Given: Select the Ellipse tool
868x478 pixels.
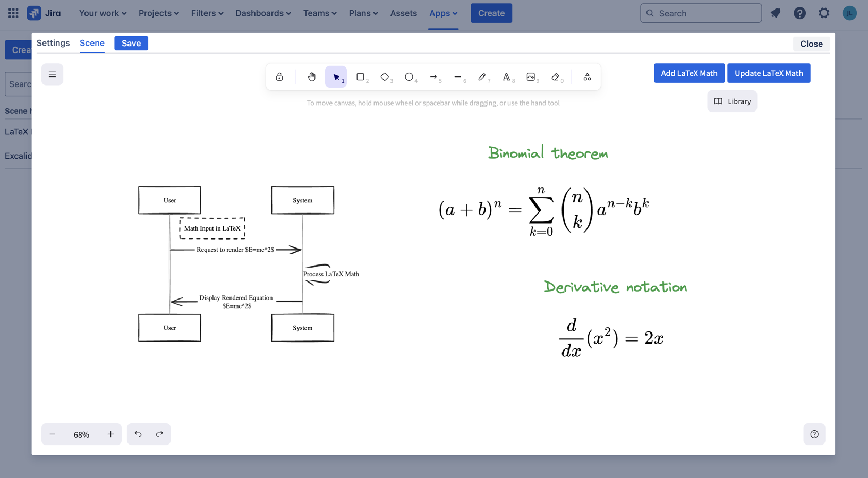Looking at the screenshot, I should pos(409,77).
